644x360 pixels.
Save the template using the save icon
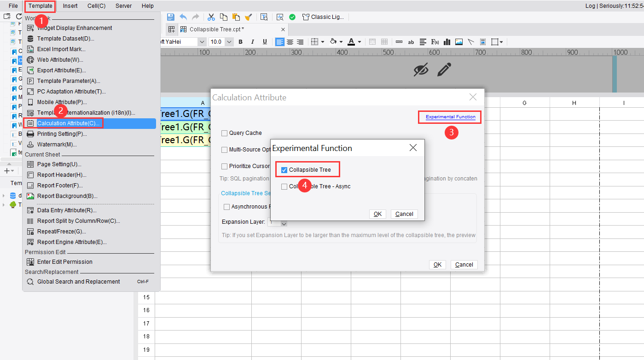click(170, 17)
